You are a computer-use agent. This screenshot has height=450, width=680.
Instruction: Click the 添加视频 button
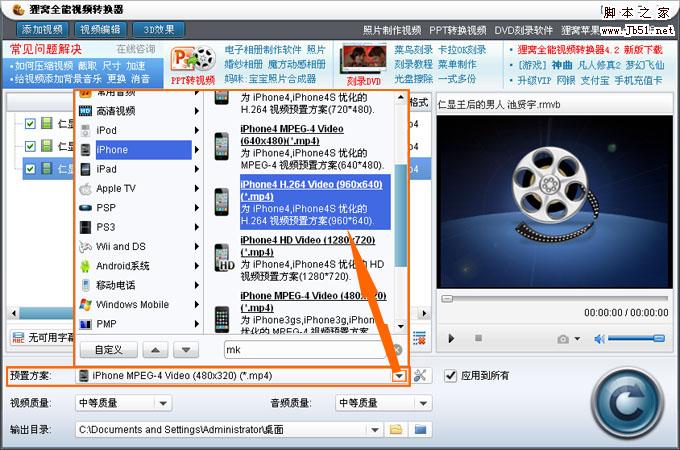tap(42, 29)
